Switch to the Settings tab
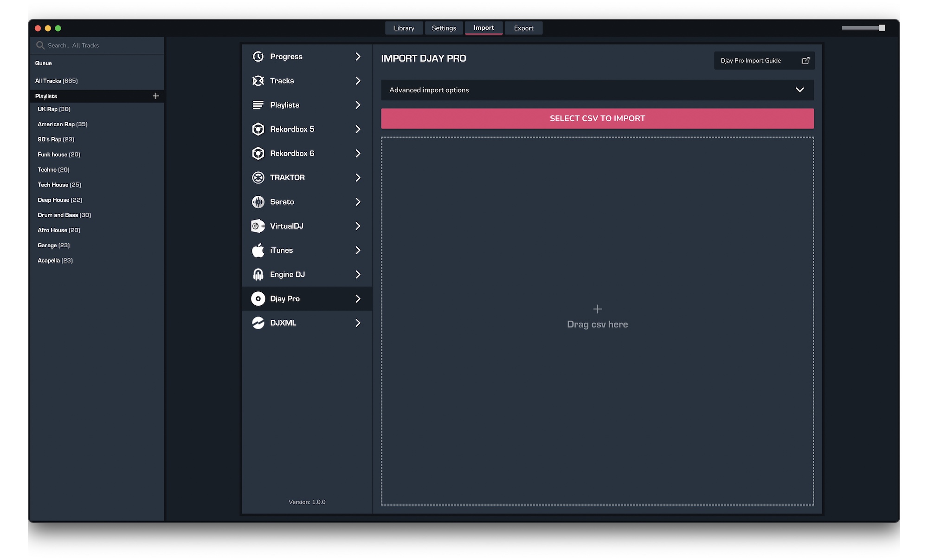The image size is (928, 560). click(444, 28)
